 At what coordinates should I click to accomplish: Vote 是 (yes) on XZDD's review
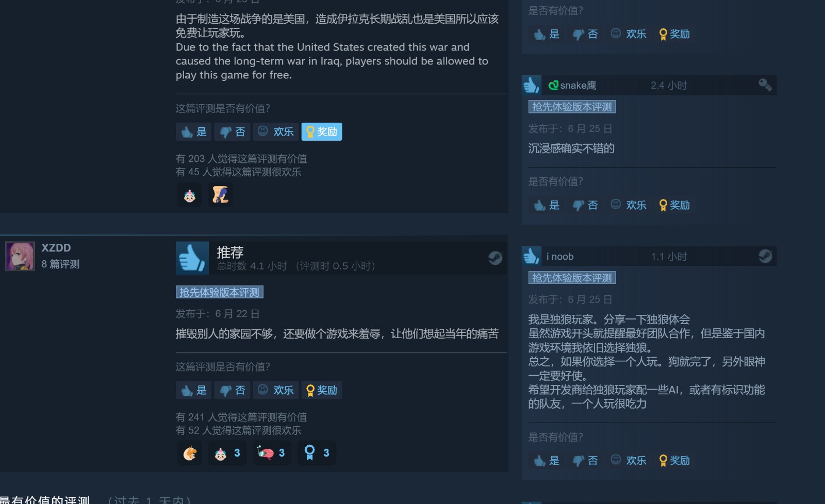pos(193,390)
